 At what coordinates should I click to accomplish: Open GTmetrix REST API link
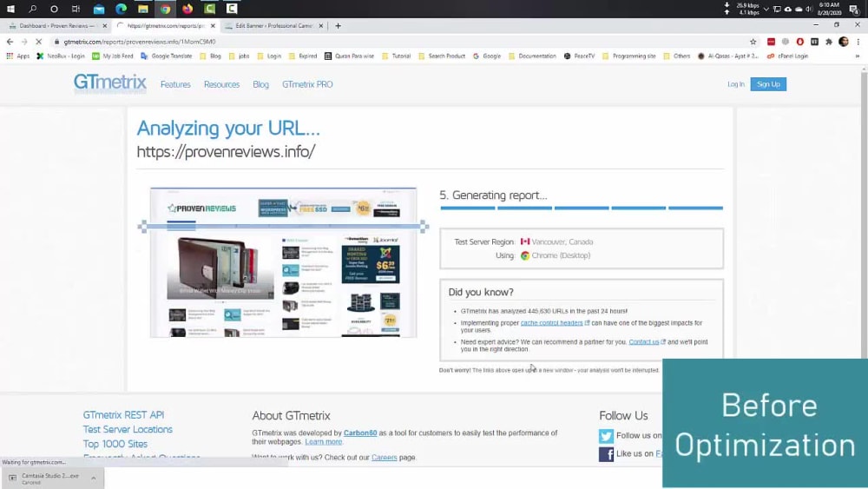click(x=123, y=415)
